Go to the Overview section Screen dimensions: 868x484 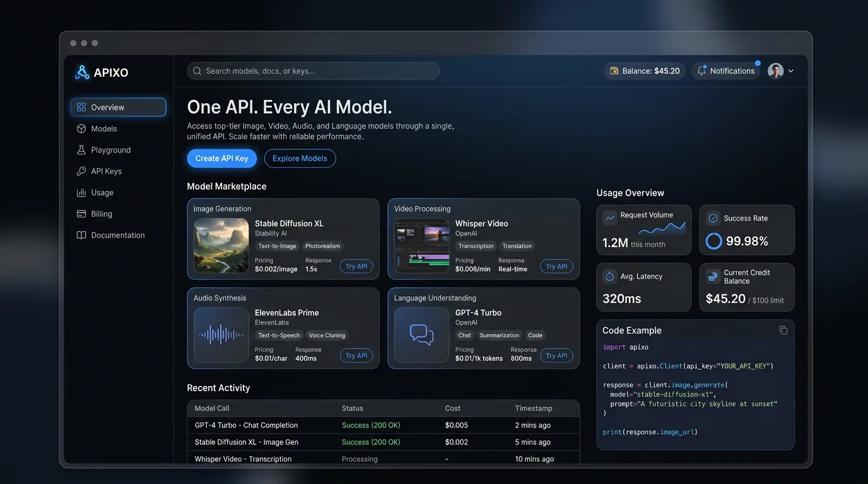pyautogui.click(x=119, y=107)
